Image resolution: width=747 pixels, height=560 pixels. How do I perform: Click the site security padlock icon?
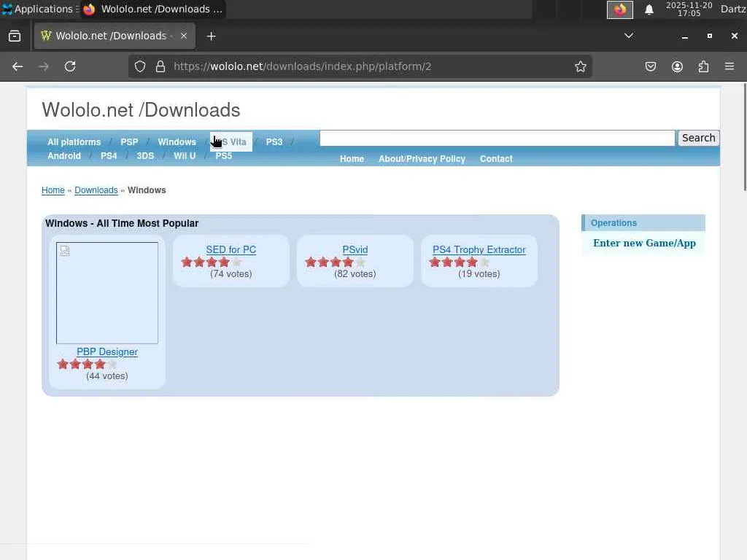[160, 66]
